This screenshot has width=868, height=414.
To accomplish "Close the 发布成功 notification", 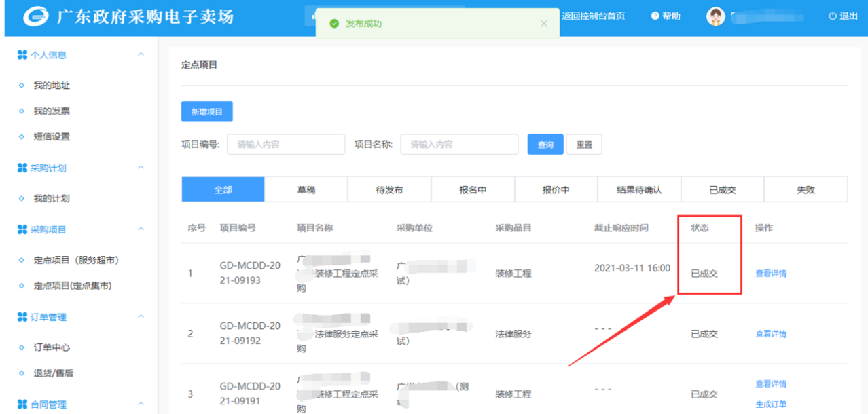I will click(543, 24).
